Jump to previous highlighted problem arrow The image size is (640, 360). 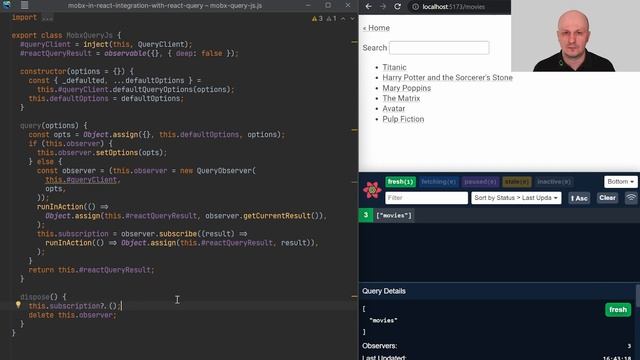point(343,18)
